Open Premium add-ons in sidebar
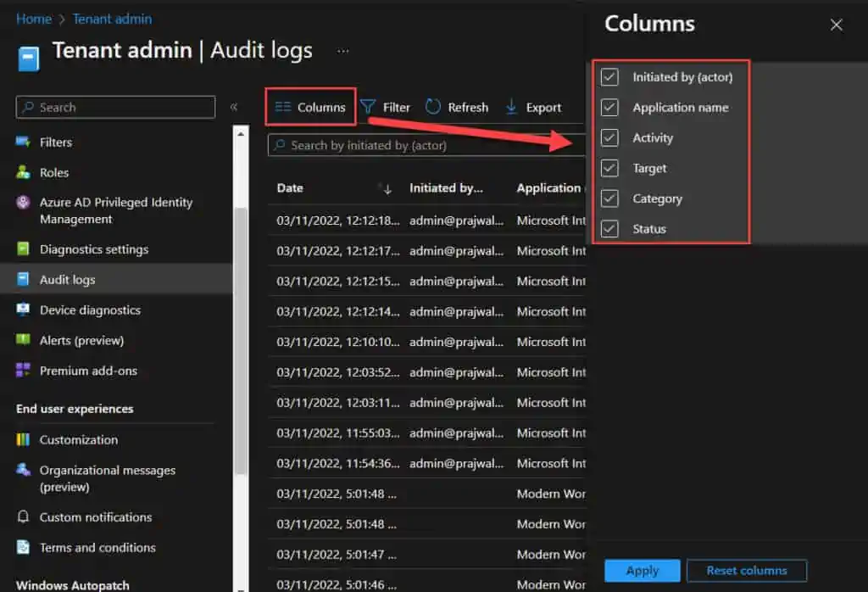Viewport: 868px width, 592px height. (88, 371)
